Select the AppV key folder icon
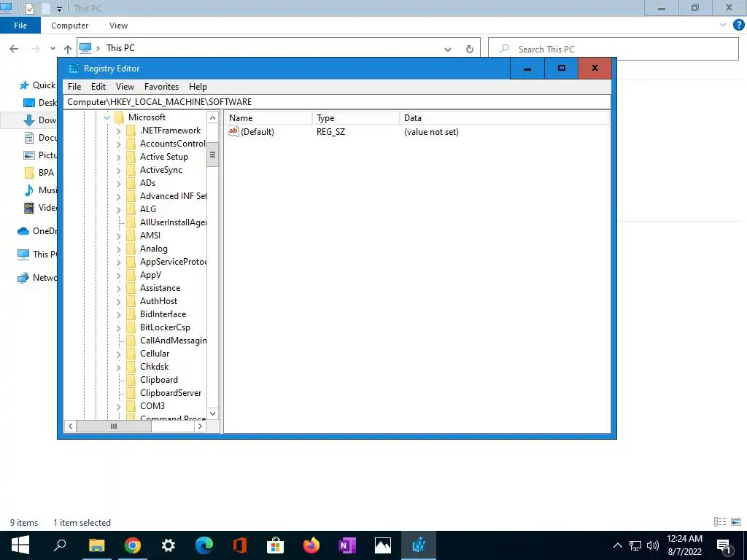This screenshot has height=560, width=747. [131, 275]
